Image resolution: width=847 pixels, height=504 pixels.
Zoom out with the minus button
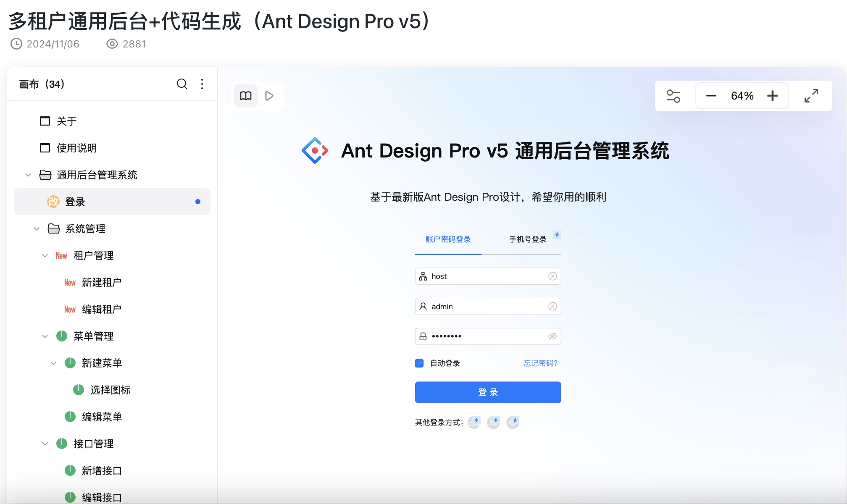coord(711,96)
